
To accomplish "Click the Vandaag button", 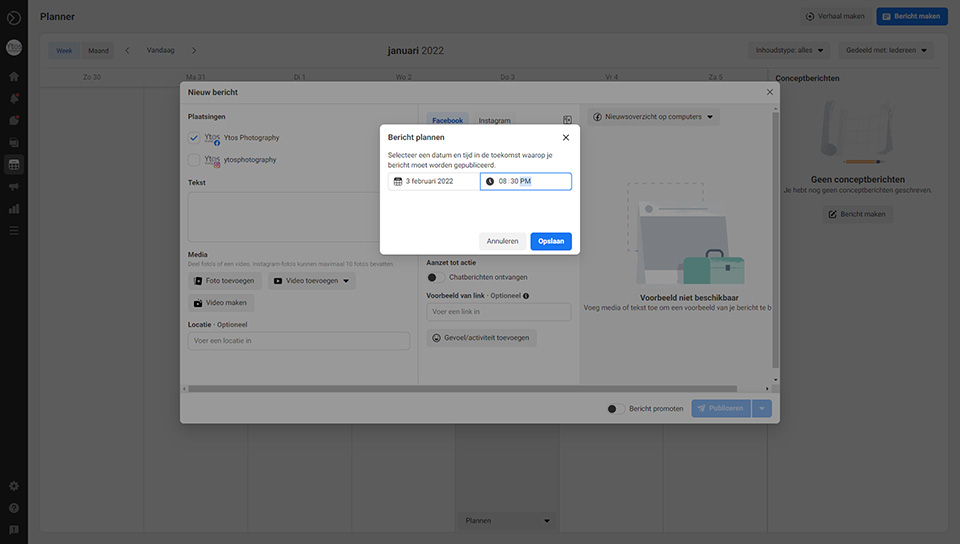I will point(160,50).
